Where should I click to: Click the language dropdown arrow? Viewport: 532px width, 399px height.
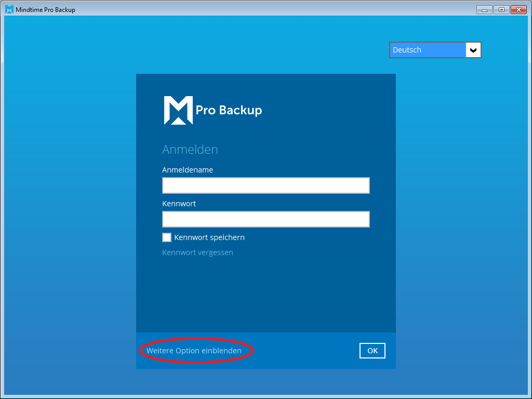click(x=473, y=50)
